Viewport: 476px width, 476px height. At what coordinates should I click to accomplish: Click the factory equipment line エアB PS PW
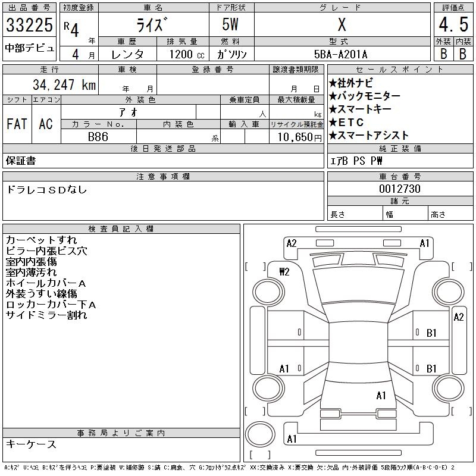pos(356,161)
